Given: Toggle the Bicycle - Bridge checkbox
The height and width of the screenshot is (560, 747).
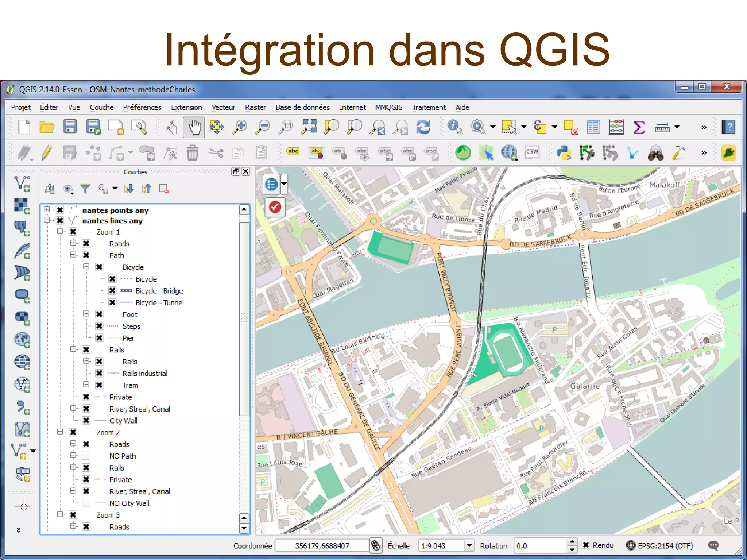Looking at the screenshot, I should coord(112,291).
